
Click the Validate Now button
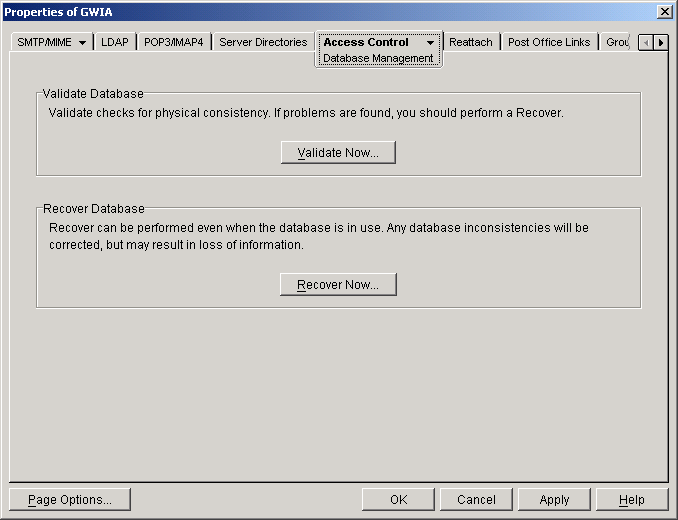coord(338,153)
